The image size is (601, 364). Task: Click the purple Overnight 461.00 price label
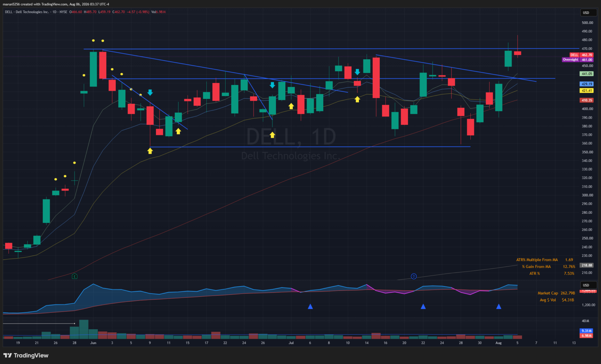coord(578,60)
